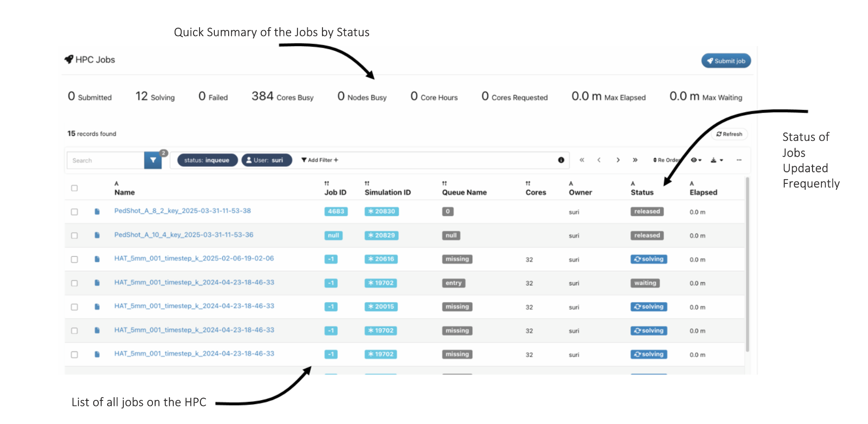Jump to the last page of records
868x424 pixels.
[x=635, y=160]
